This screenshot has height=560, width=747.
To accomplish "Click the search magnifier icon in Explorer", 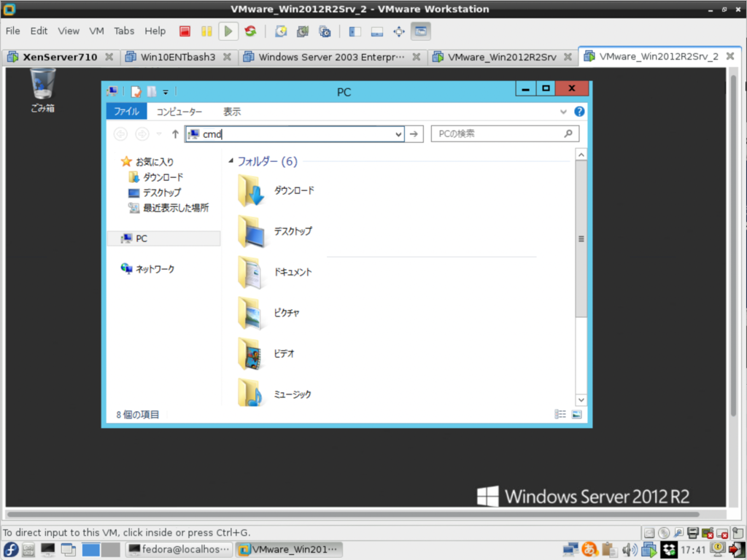I will [x=568, y=134].
